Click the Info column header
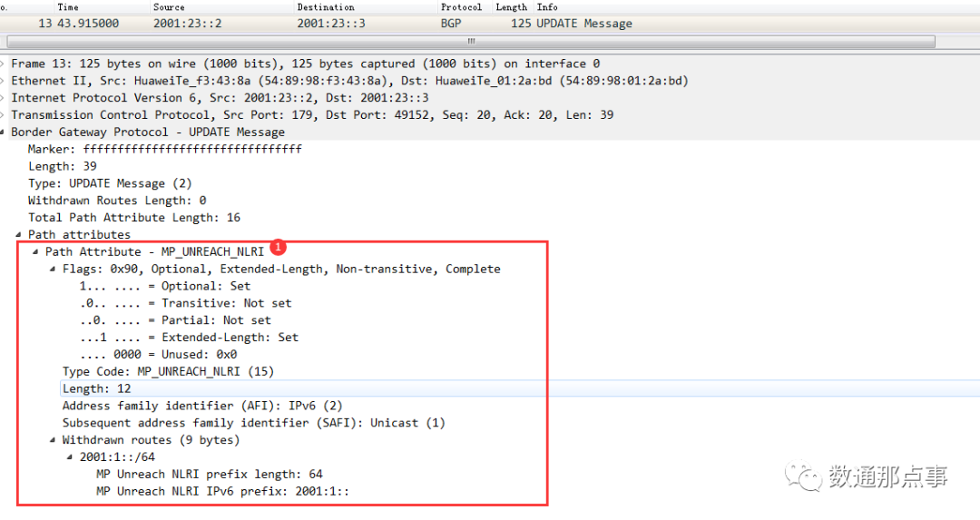The image size is (980, 520). (547, 7)
